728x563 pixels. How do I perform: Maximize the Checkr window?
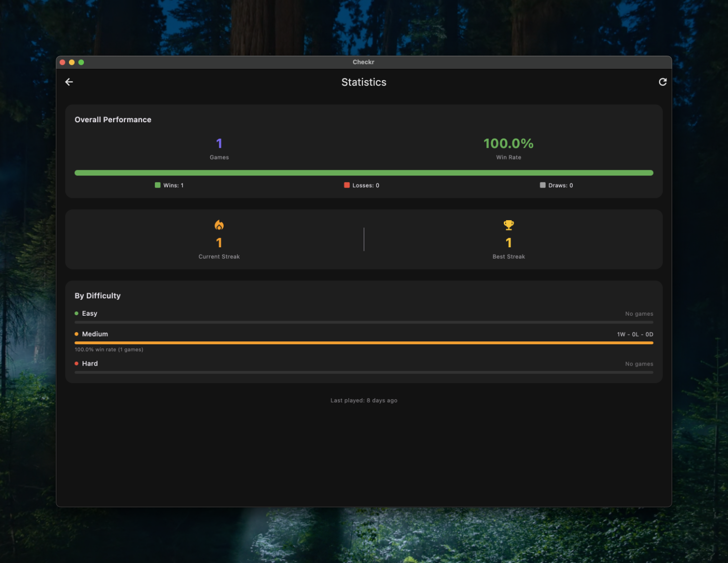point(81,62)
